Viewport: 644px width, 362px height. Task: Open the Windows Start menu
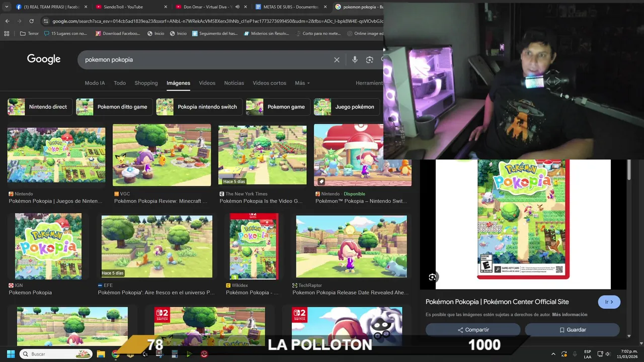click(11, 354)
